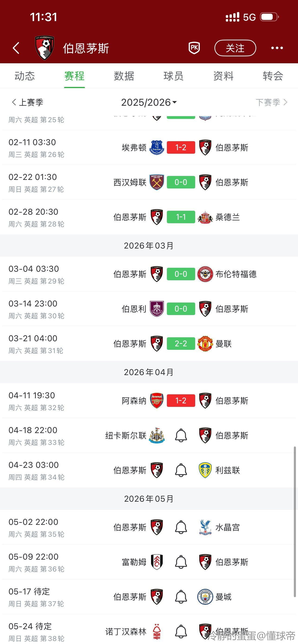The image size is (298, 644).
Task: Switch to the 数据 tab
Action: pyautogui.click(x=124, y=76)
